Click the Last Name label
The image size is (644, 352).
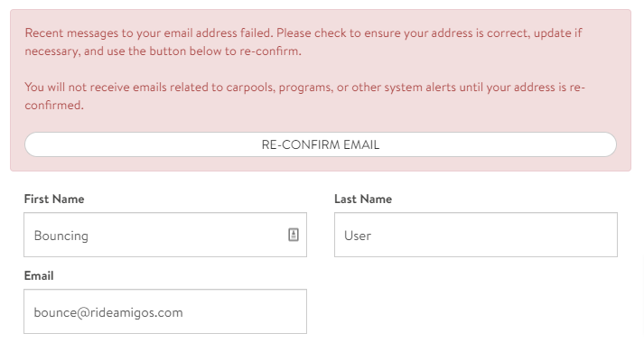363,199
